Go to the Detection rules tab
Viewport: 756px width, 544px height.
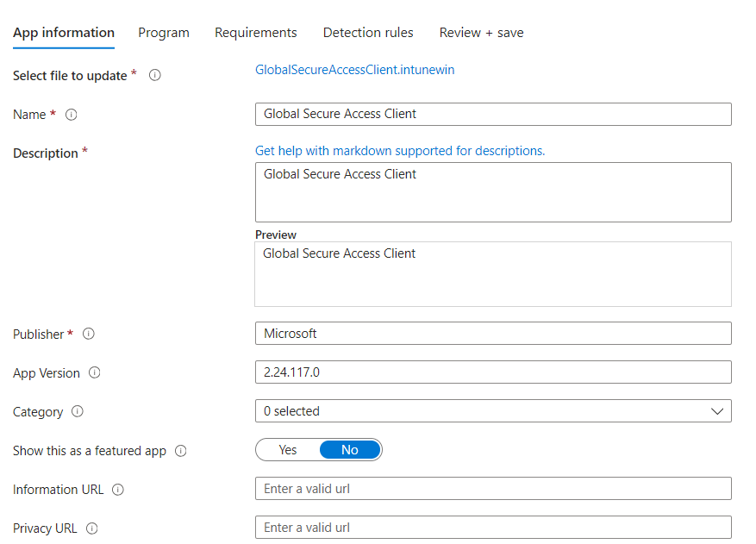[x=368, y=33]
